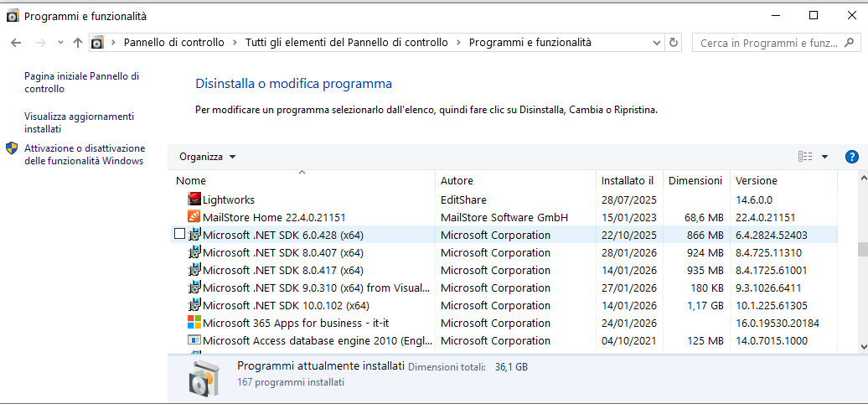This screenshot has width=868, height=404.
Task: Click the back navigation arrow
Action: click(17, 43)
